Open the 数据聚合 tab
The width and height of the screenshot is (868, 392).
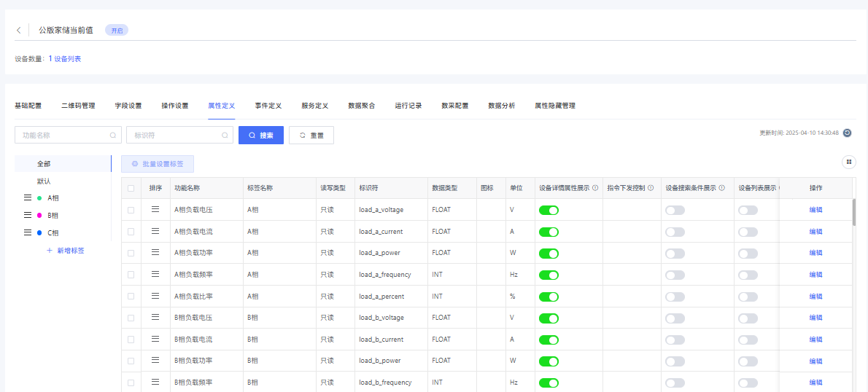[x=361, y=106]
